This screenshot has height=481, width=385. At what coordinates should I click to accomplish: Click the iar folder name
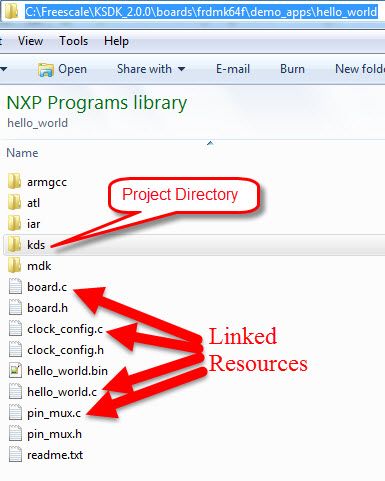pos(33,224)
